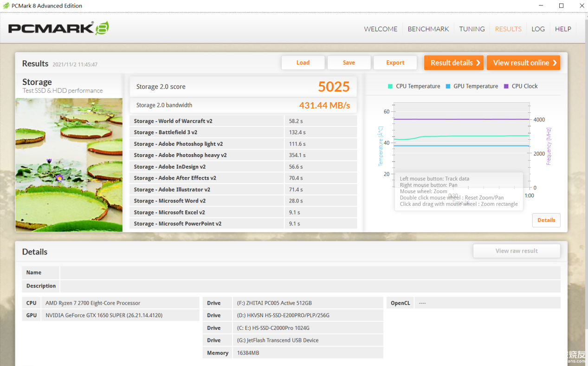The image size is (588, 366).
Task: Click the Description input field
Action: (310, 286)
